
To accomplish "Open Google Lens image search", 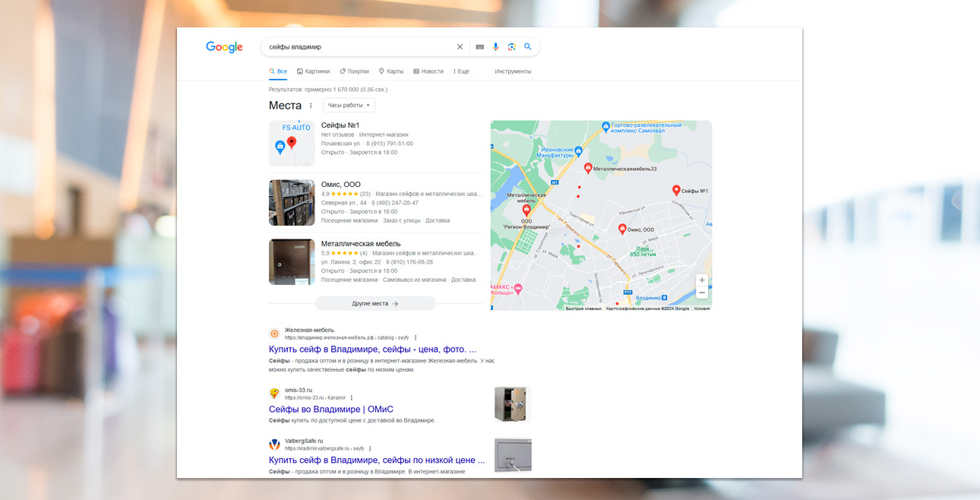I will tap(511, 47).
